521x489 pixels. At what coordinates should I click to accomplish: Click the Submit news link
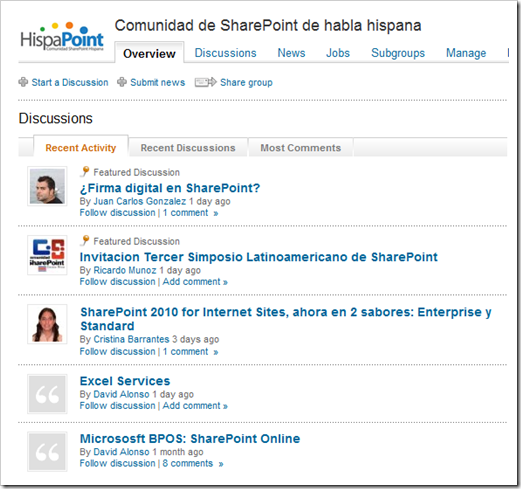point(157,82)
